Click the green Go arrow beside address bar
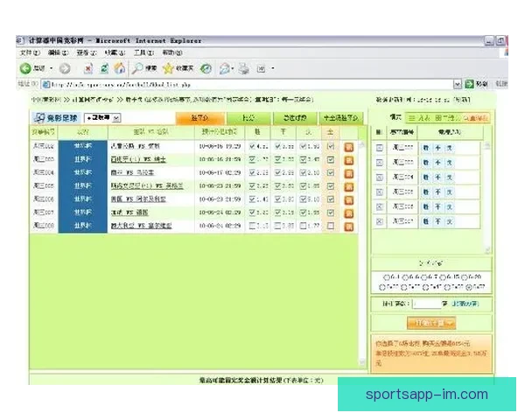 [x=469, y=84]
